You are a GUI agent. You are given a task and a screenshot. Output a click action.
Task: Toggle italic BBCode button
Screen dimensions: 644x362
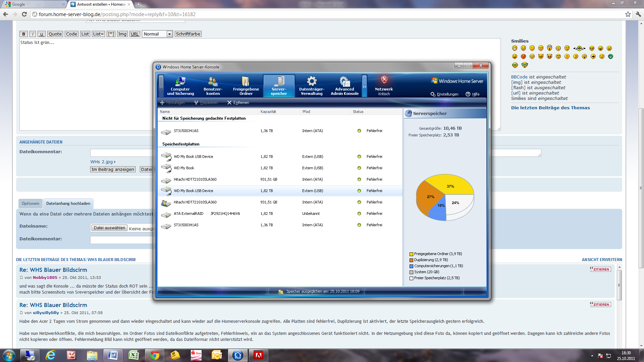[x=33, y=34]
